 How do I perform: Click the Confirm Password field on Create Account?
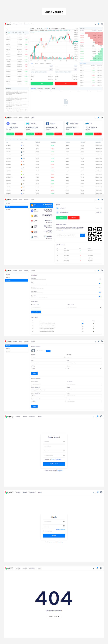pyautogui.click(x=54, y=456)
